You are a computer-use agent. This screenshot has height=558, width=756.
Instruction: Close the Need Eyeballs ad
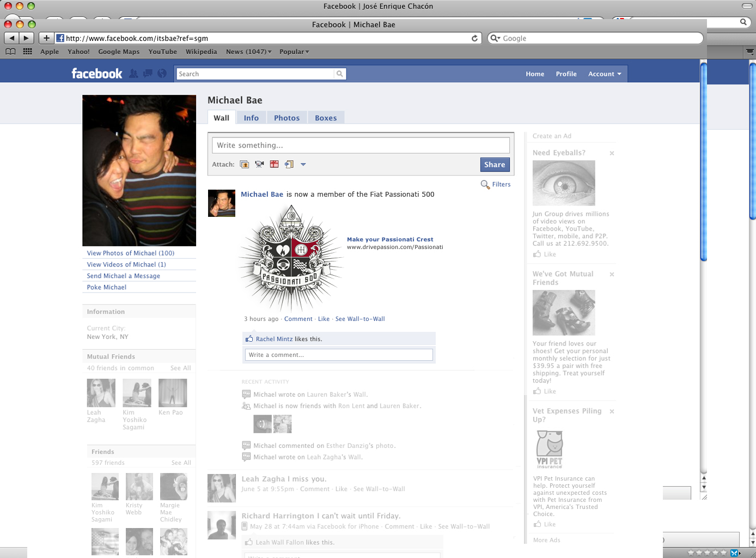[612, 153]
